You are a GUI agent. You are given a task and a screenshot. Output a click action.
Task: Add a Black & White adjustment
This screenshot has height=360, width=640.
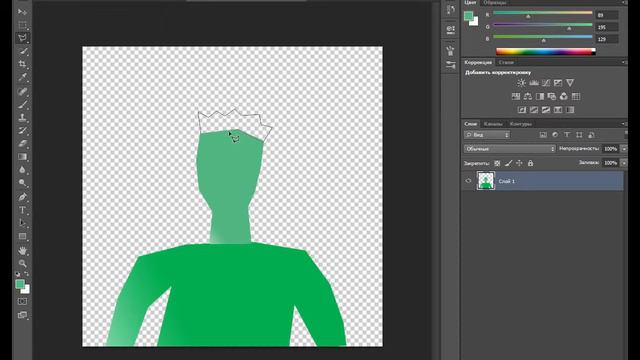pyautogui.click(x=540, y=96)
